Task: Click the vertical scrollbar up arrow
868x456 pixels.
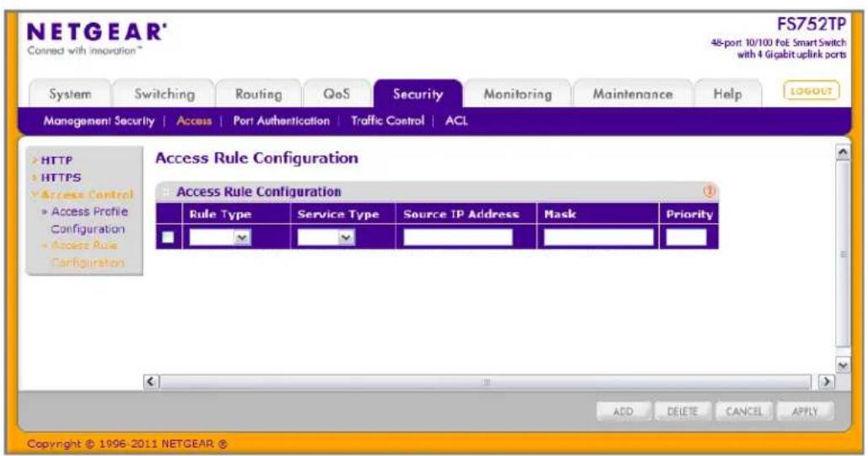Action: 843,152
